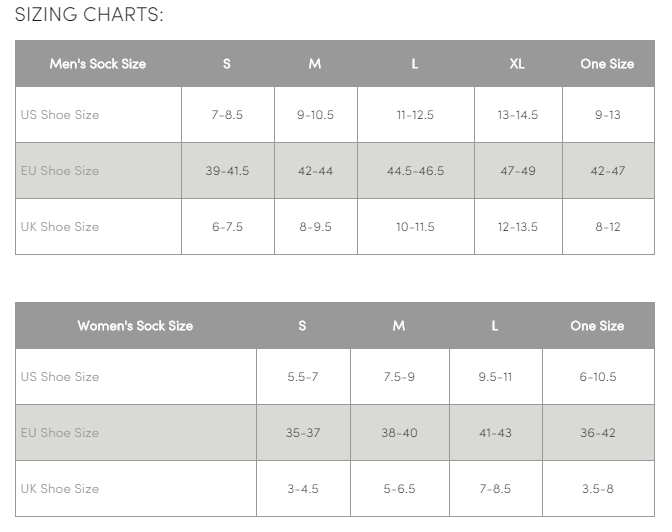Screen dimensions: 672x532
Task: Click the "10-11.5" UK size cell
Action: [x=415, y=227]
